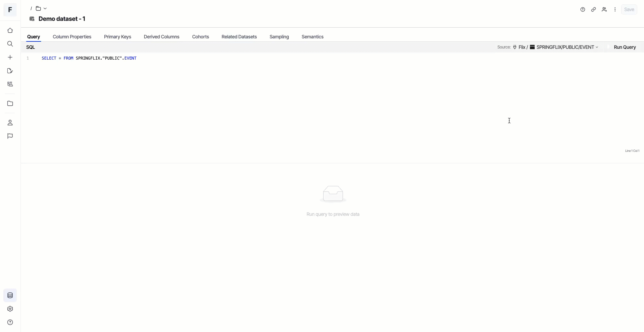Click into the SQL editor query line
644x332 pixels.
89,58
